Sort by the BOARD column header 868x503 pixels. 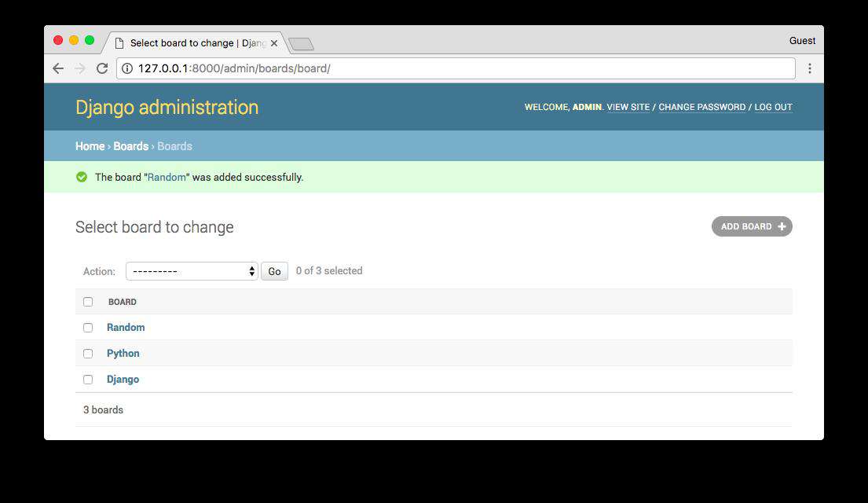pos(123,302)
